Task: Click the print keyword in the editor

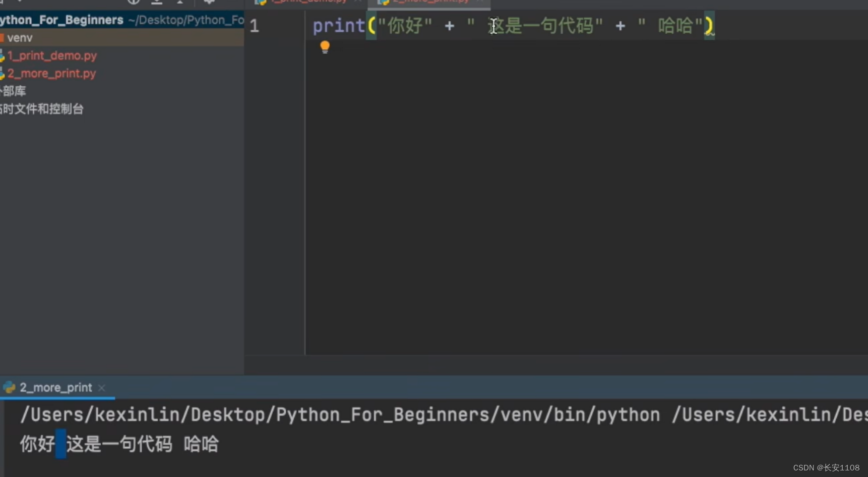Action: click(338, 25)
